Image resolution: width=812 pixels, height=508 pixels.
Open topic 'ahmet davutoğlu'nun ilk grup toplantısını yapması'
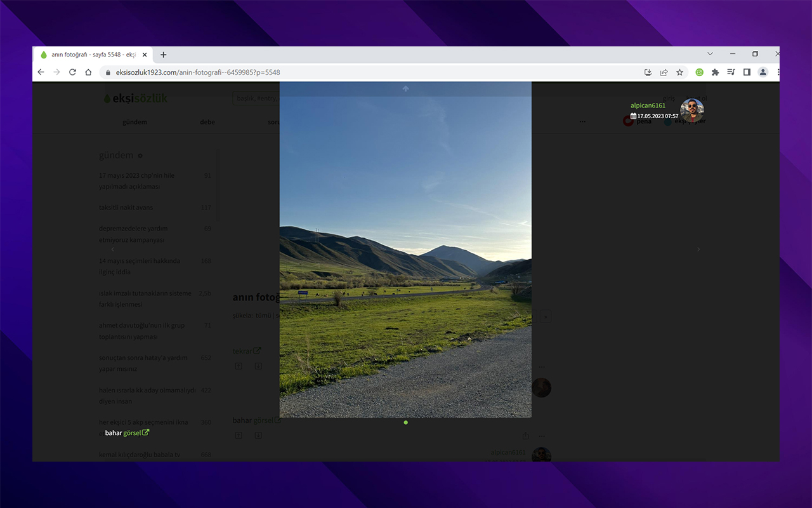tap(141, 331)
